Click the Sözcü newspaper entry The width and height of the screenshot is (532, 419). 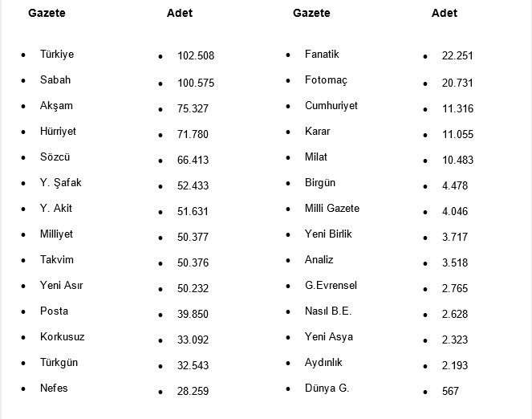[55, 157]
